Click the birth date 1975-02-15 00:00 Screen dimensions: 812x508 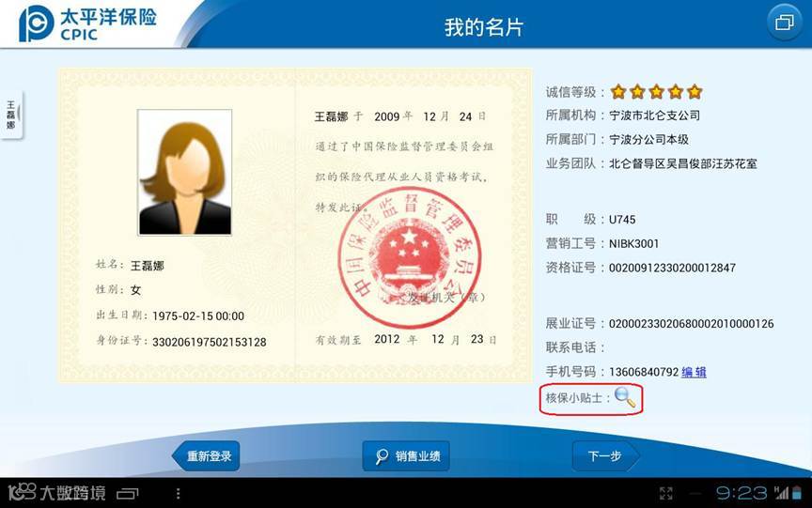click(x=198, y=316)
